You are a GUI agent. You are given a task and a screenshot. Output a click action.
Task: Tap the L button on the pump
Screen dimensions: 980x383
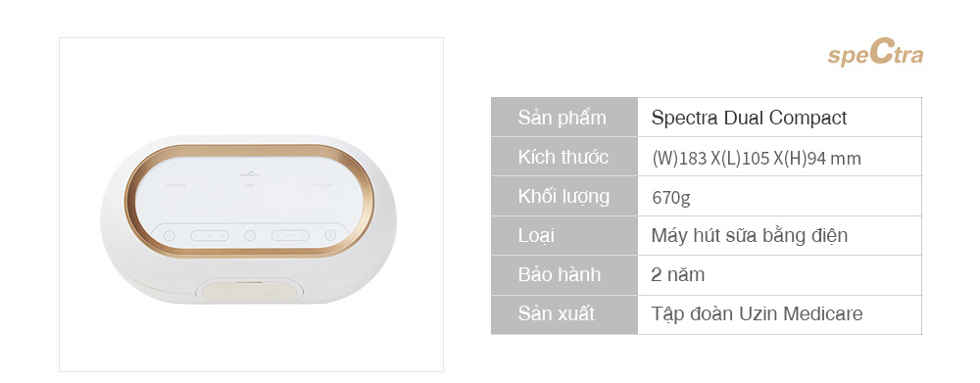169,236
